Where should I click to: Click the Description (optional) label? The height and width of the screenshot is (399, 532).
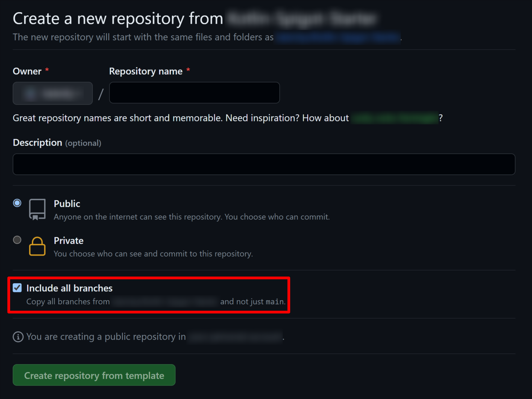57,143
